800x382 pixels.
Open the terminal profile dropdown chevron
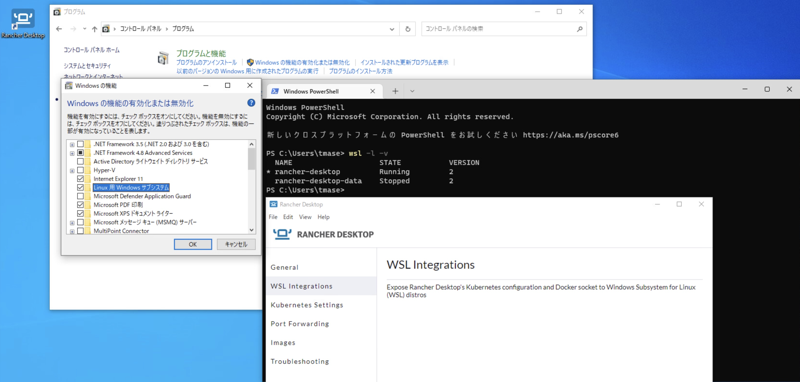coord(412,91)
